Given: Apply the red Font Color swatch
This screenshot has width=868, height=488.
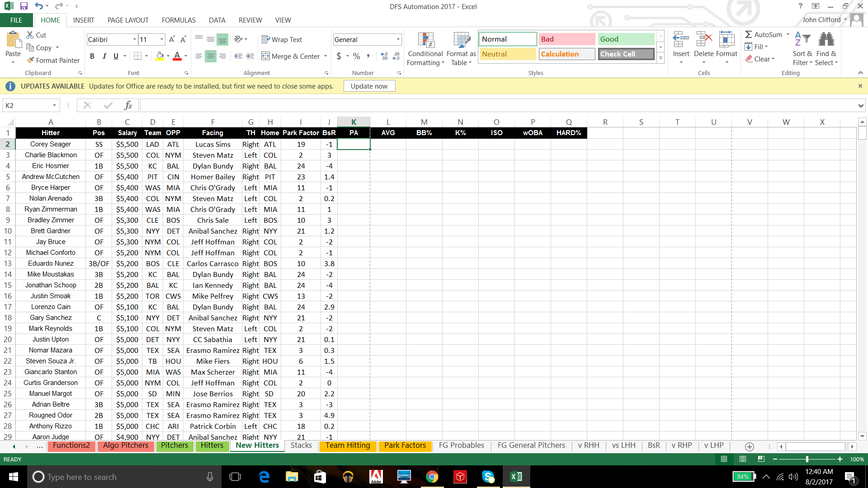Looking at the screenshot, I should click(177, 56).
